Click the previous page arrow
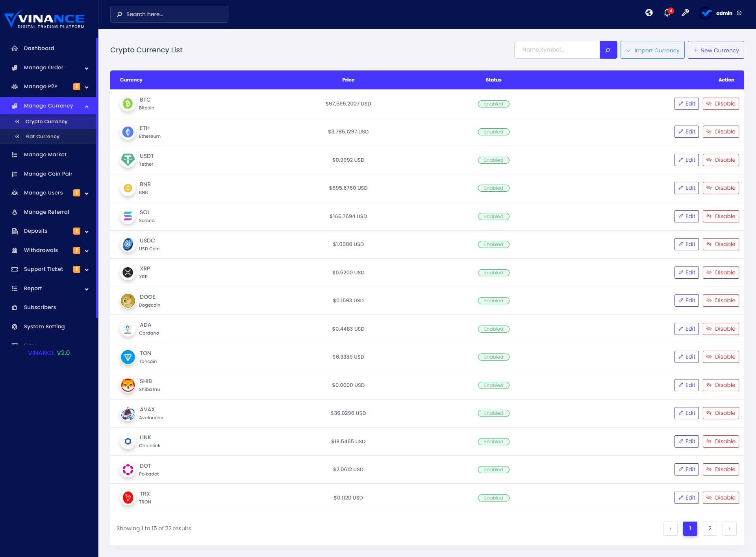Image resolution: width=756 pixels, height=557 pixels. (670, 529)
